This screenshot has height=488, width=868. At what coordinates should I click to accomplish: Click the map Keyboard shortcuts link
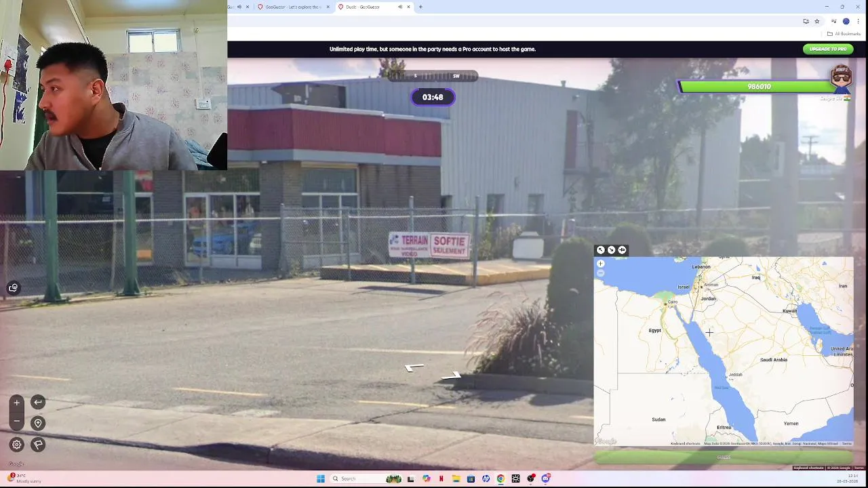click(x=685, y=444)
